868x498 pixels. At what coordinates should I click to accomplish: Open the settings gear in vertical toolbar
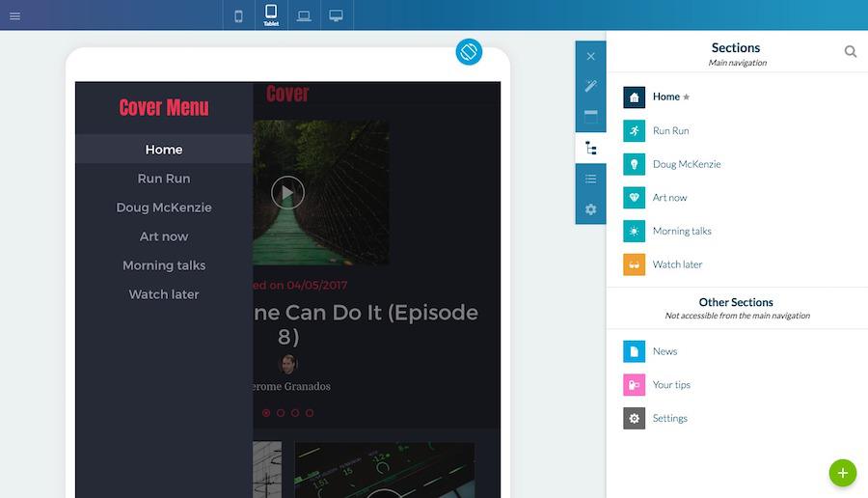coord(591,209)
